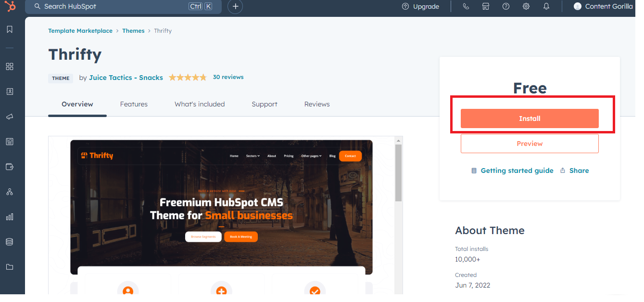Image resolution: width=644 pixels, height=302 pixels.
Task: Click the orange Contact button in preview
Action: click(350, 156)
